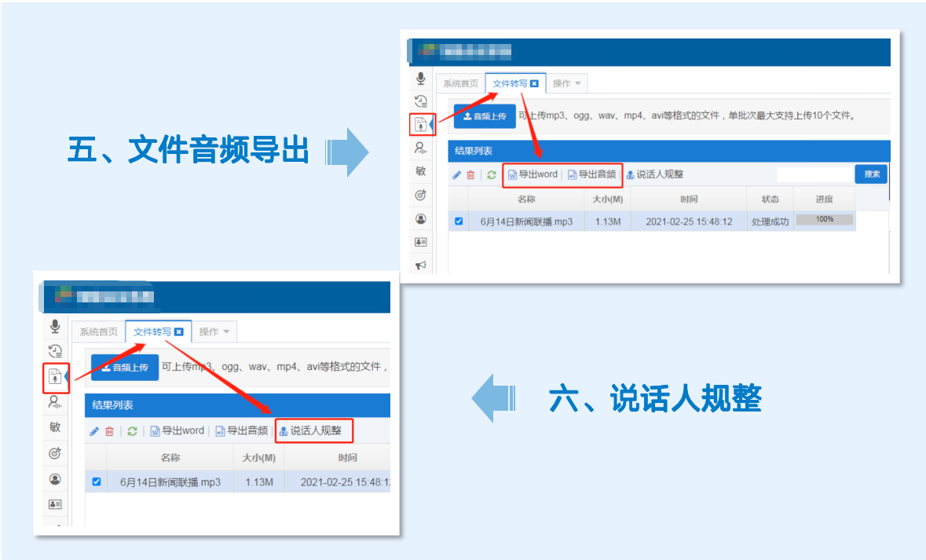The height and width of the screenshot is (560, 926).
Task: Click the pencil edit icon in the lower window
Action: (94, 431)
